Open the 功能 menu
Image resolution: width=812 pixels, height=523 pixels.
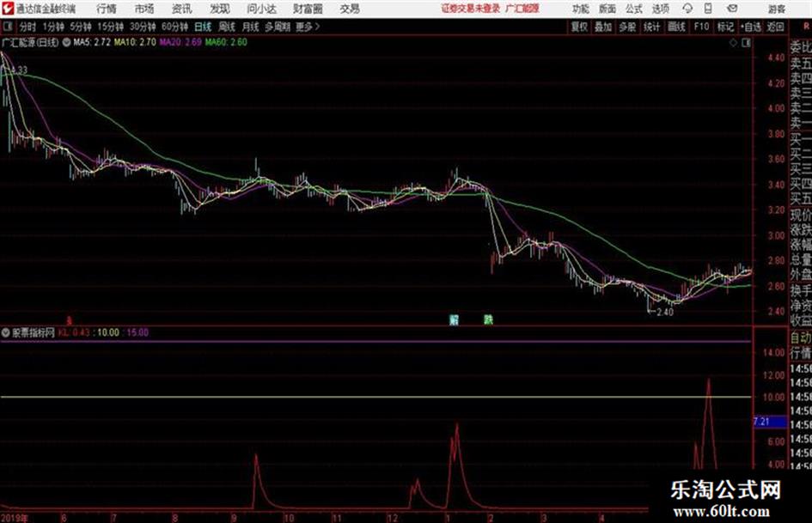pos(581,9)
